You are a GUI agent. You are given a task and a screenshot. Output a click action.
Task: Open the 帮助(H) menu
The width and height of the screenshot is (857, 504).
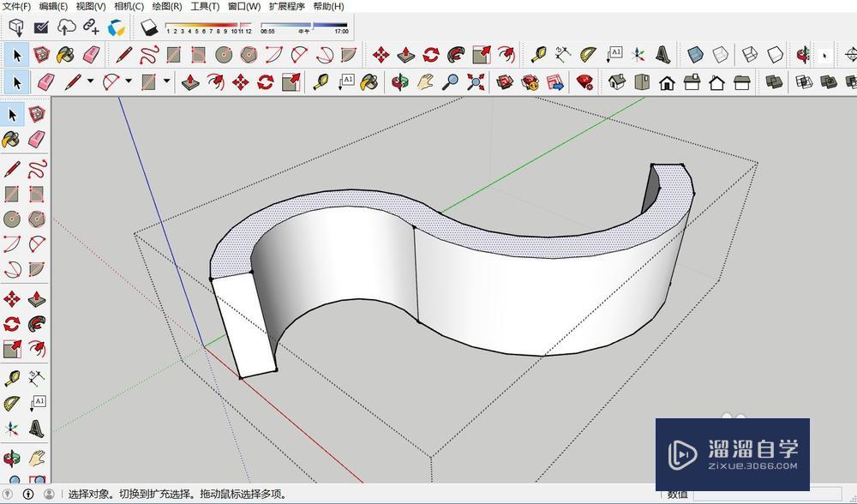(328, 6)
